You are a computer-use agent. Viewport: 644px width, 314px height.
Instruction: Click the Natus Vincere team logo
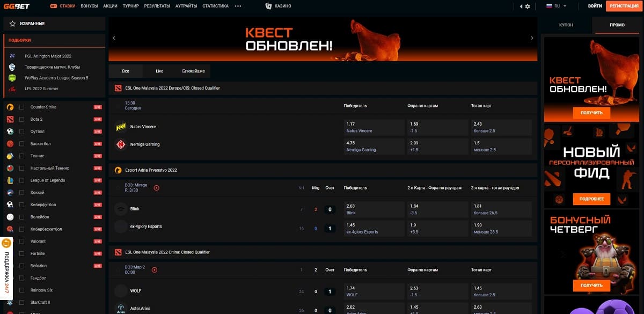[120, 127]
